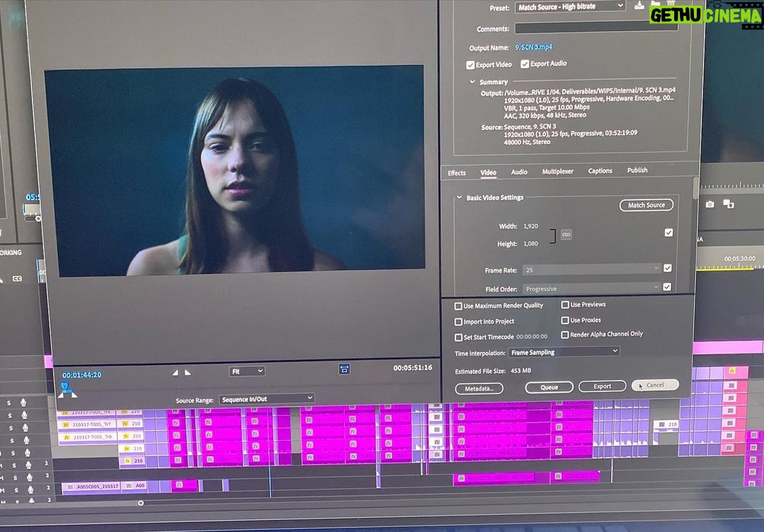
Task: Collapse the Summary section
Action: click(472, 82)
